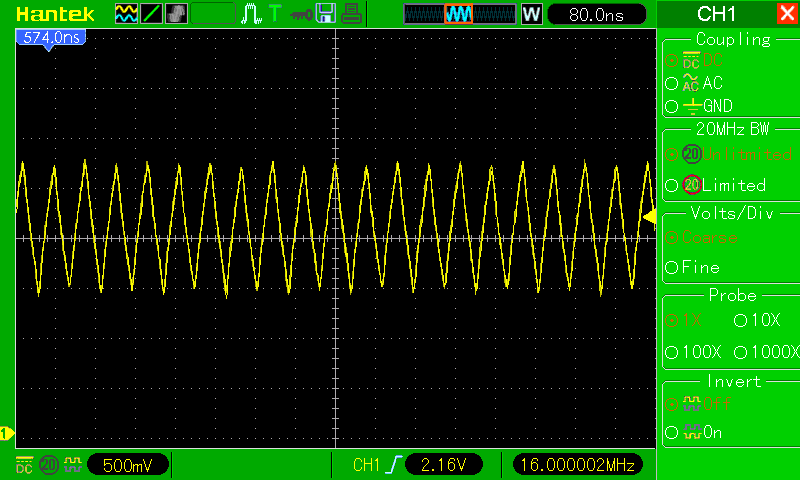
Task: Click the CH1 trigger source label
Action: pos(367,465)
